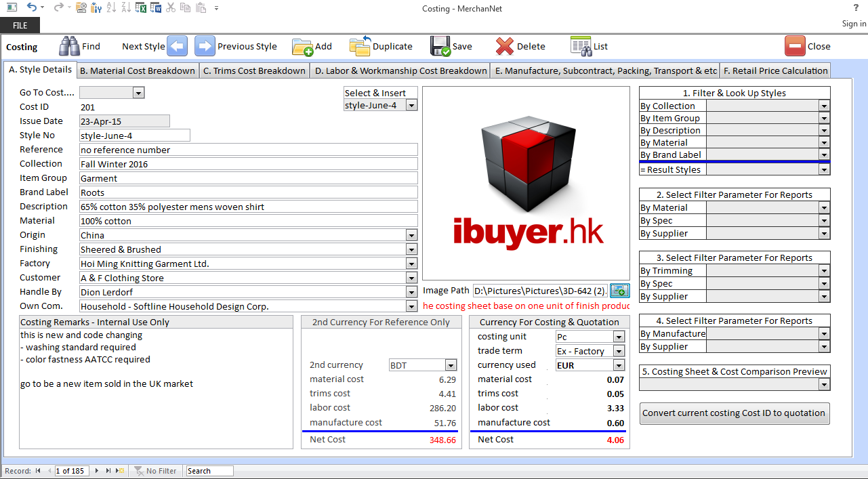Sort descending Z to A
Image resolution: width=868 pixels, height=479 pixels.
coord(125,7)
